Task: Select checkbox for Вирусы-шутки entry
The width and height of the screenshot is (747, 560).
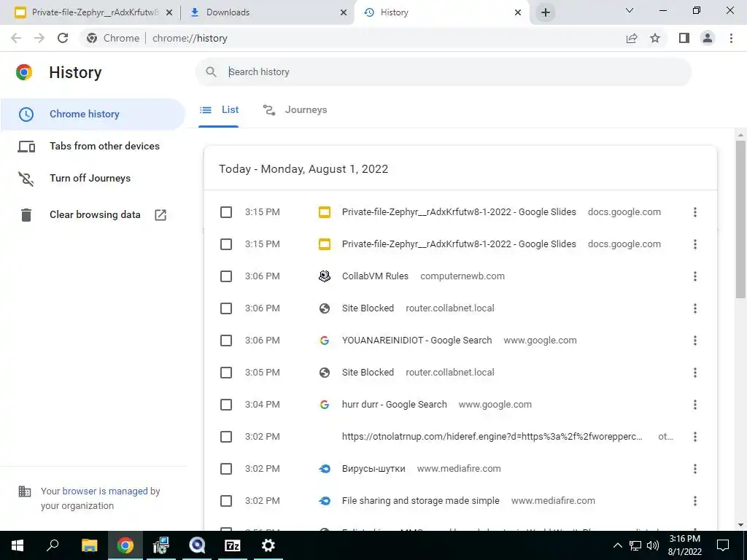Action: pos(226,469)
